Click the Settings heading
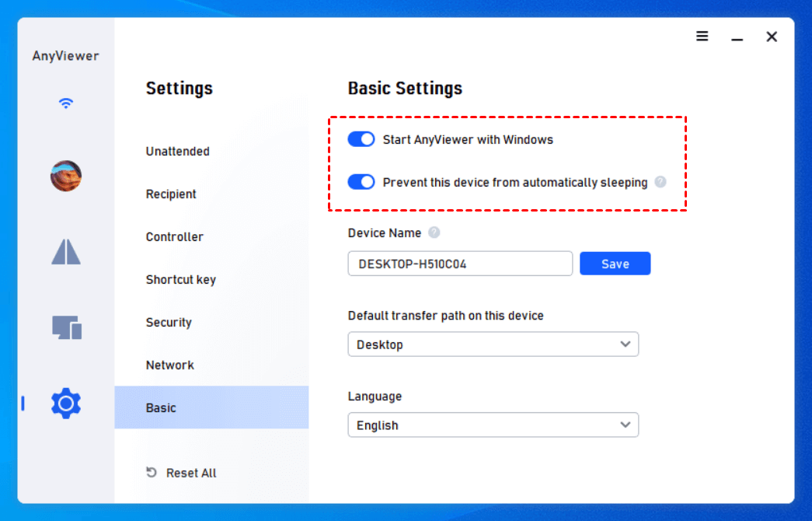This screenshot has width=812, height=521. [x=179, y=88]
